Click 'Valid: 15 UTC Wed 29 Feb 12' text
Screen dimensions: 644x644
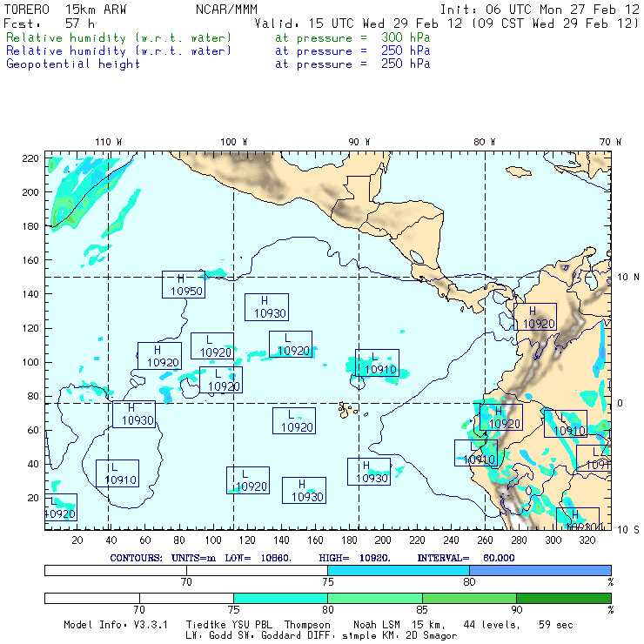click(x=359, y=23)
